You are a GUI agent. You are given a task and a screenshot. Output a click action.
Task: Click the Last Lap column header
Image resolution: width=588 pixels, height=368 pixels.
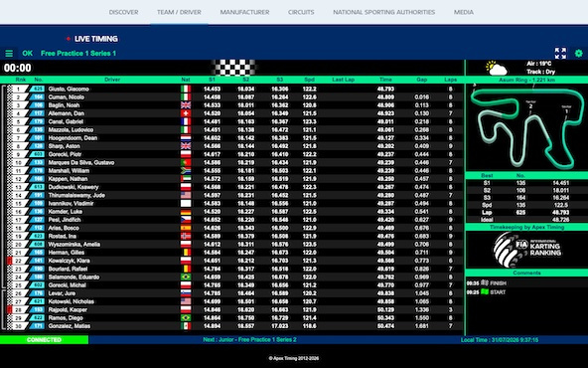point(343,80)
